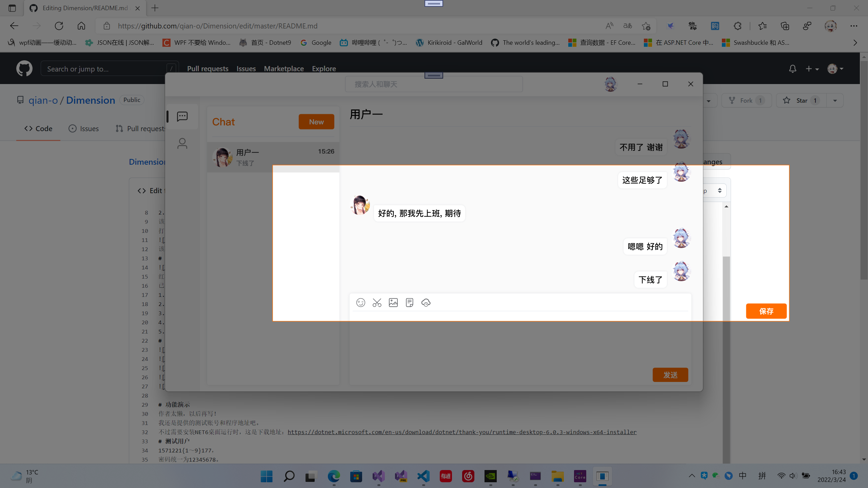The width and height of the screenshot is (868, 488).
Task: Open Pull requests in GitHub header
Action: tap(208, 68)
